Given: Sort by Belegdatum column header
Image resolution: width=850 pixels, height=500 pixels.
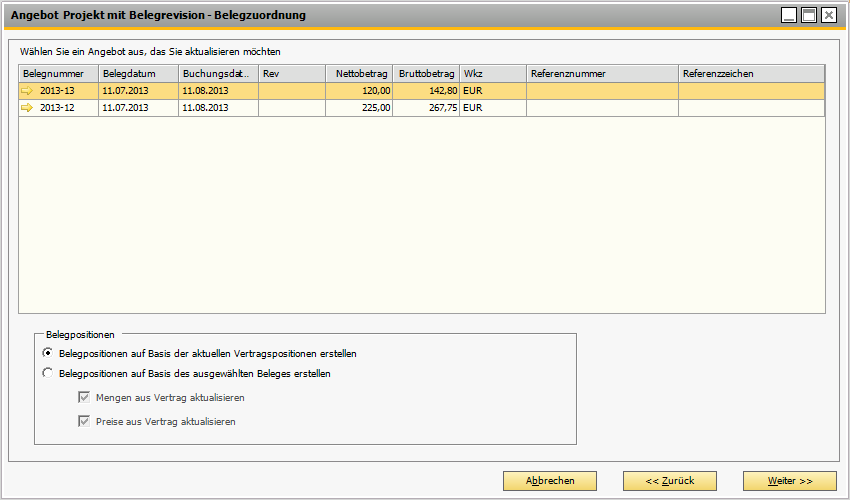Looking at the screenshot, I should 138,74.
